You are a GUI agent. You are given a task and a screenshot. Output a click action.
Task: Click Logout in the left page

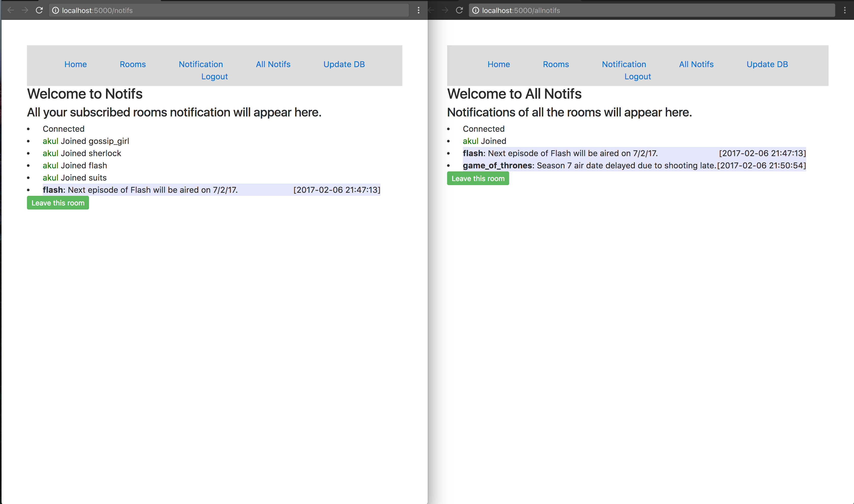[x=214, y=77]
